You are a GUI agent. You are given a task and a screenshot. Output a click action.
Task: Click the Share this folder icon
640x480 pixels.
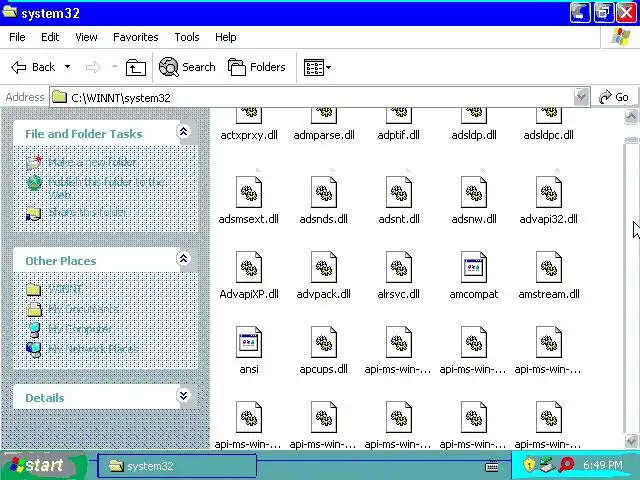(34, 213)
